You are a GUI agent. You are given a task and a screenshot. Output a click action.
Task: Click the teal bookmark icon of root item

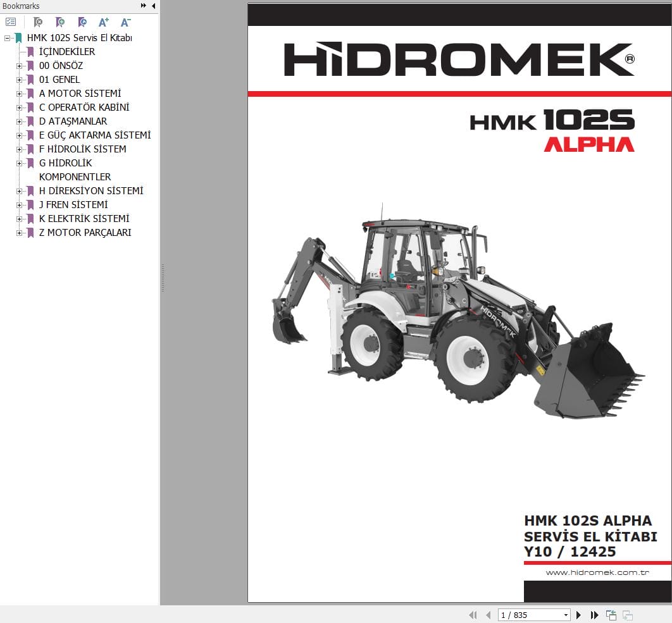pyautogui.click(x=18, y=38)
